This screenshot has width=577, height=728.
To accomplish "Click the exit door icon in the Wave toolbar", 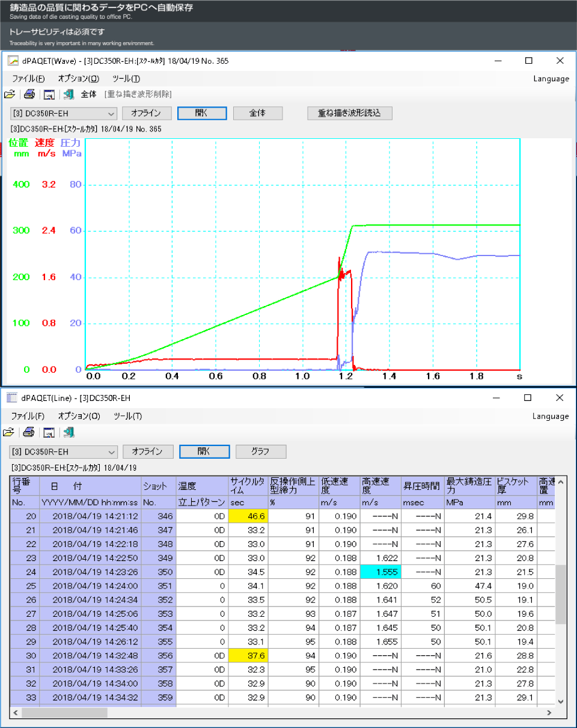I will (x=69, y=94).
